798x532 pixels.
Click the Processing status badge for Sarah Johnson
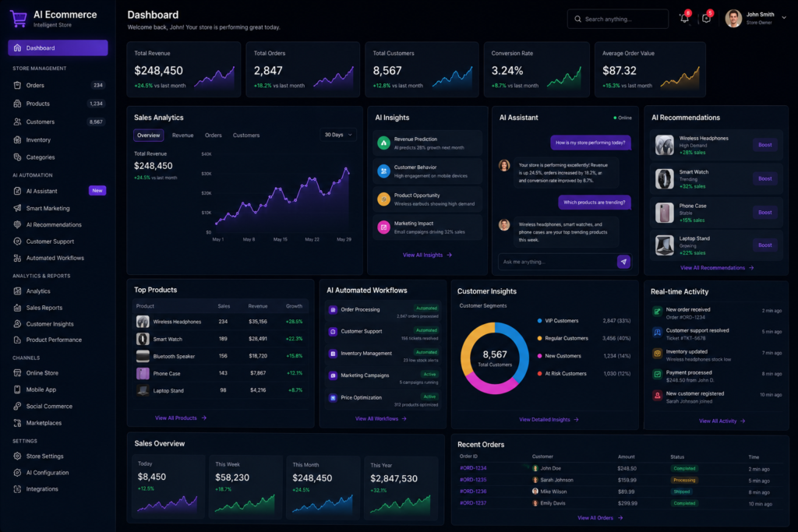pos(684,480)
